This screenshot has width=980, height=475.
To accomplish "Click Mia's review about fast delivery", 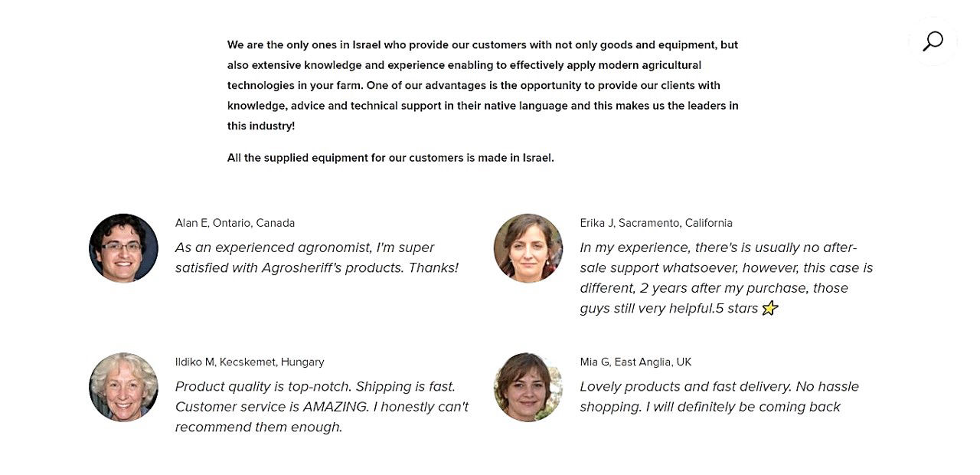I will pyautogui.click(x=720, y=396).
